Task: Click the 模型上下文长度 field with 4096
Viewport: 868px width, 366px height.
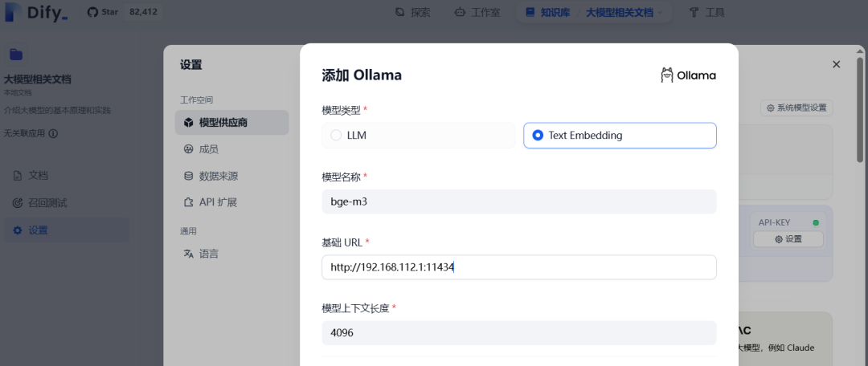Action: pyautogui.click(x=519, y=333)
